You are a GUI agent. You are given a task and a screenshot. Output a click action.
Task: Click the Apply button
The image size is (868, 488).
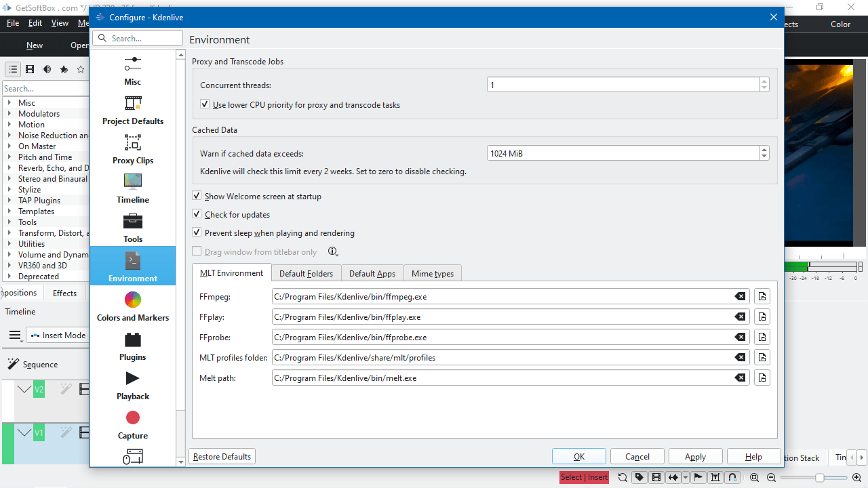[x=696, y=457]
